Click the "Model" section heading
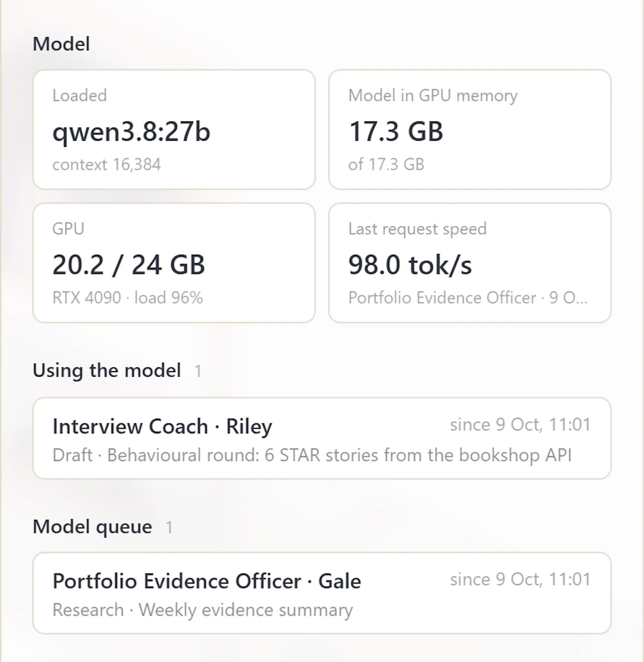This screenshot has height=662, width=644. tap(61, 44)
